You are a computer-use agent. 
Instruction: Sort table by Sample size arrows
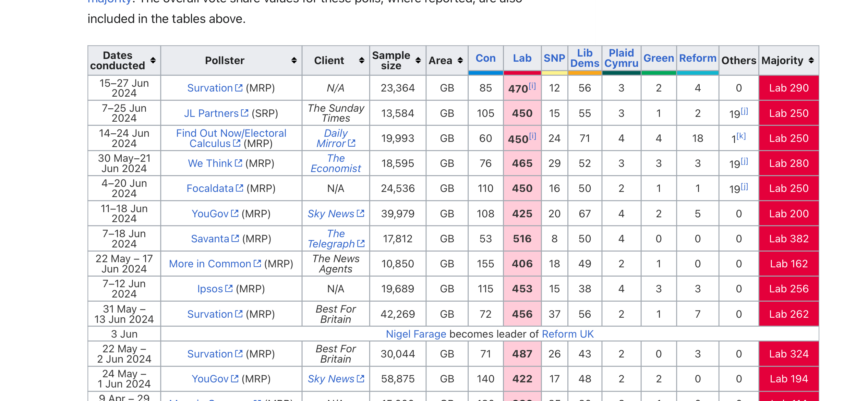click(x=418, y=60)
